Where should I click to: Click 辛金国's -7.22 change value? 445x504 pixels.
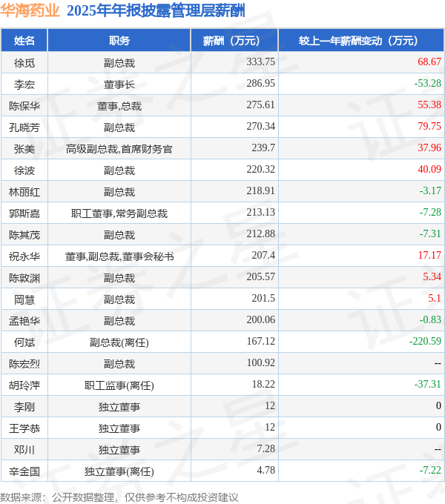(x=430, y=470)
